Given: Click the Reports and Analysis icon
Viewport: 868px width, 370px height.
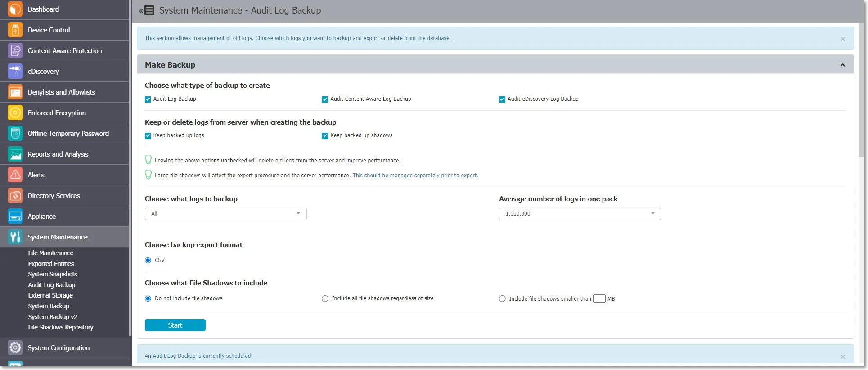Looking at the screenshot, I should (x=15, y=154).
